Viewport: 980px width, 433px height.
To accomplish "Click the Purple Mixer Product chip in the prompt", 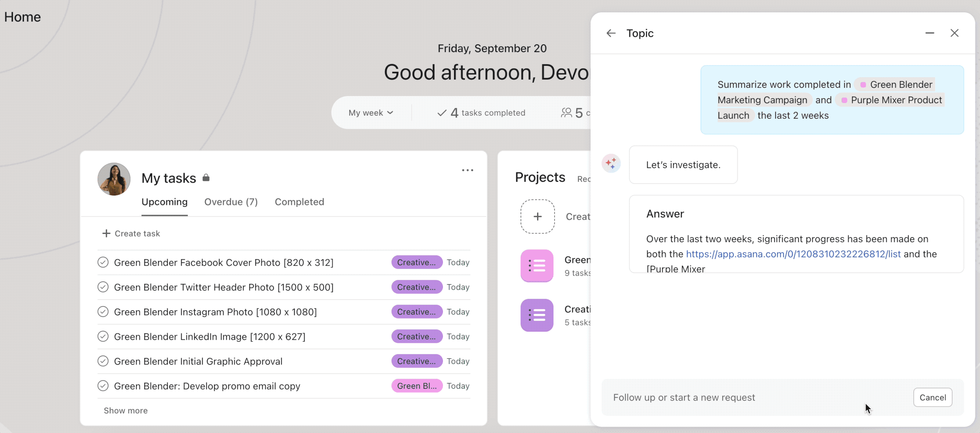I will [890, 100].
